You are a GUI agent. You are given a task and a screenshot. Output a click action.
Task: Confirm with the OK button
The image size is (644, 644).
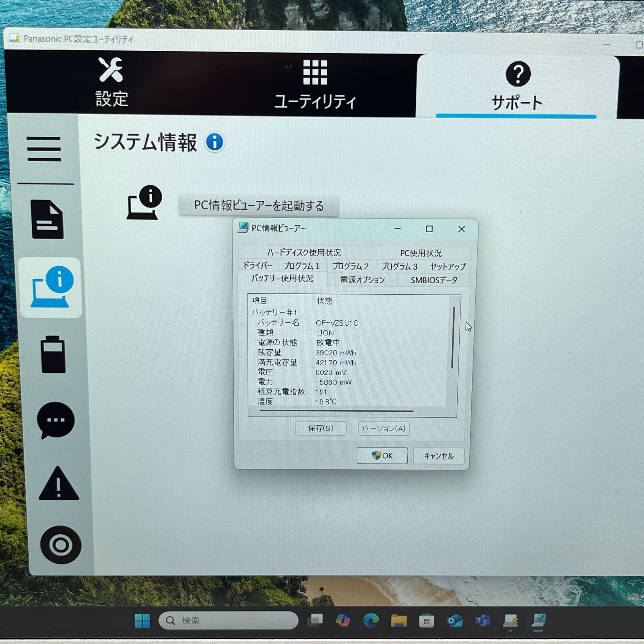tap(382, 456)
